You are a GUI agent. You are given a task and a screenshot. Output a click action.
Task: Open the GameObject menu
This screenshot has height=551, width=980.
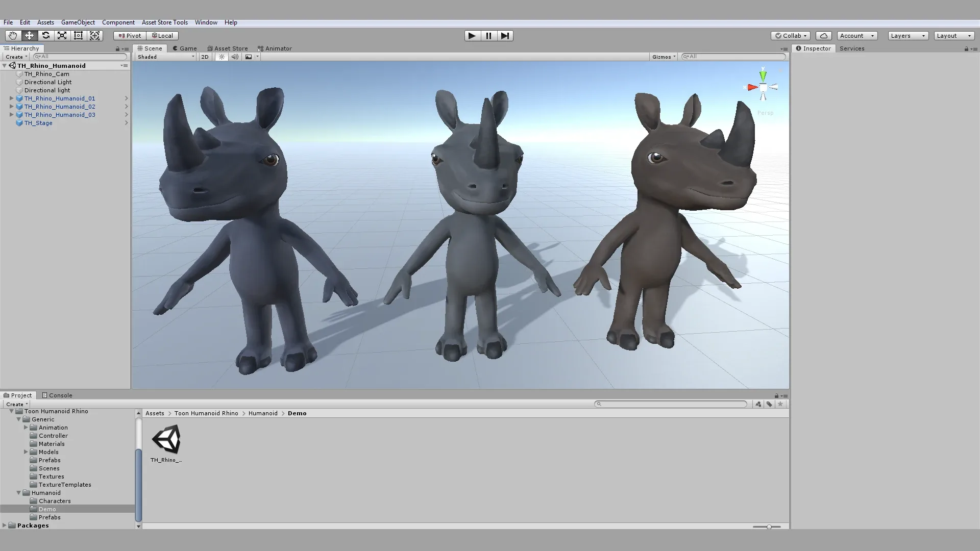78,22
